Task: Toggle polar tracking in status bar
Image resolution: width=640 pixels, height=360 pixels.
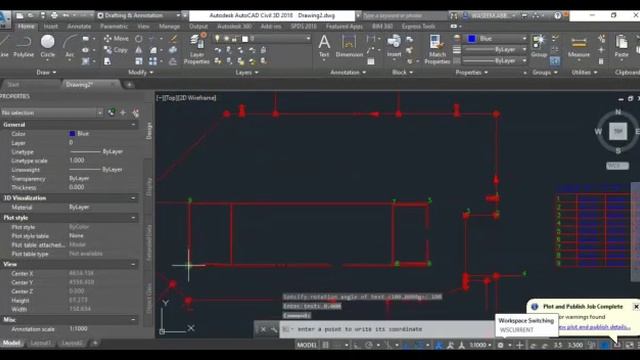Action: (369, 345)
